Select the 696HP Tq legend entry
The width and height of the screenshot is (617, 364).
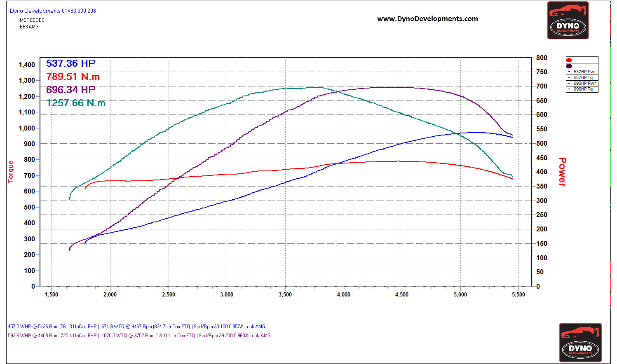point(583,89)
